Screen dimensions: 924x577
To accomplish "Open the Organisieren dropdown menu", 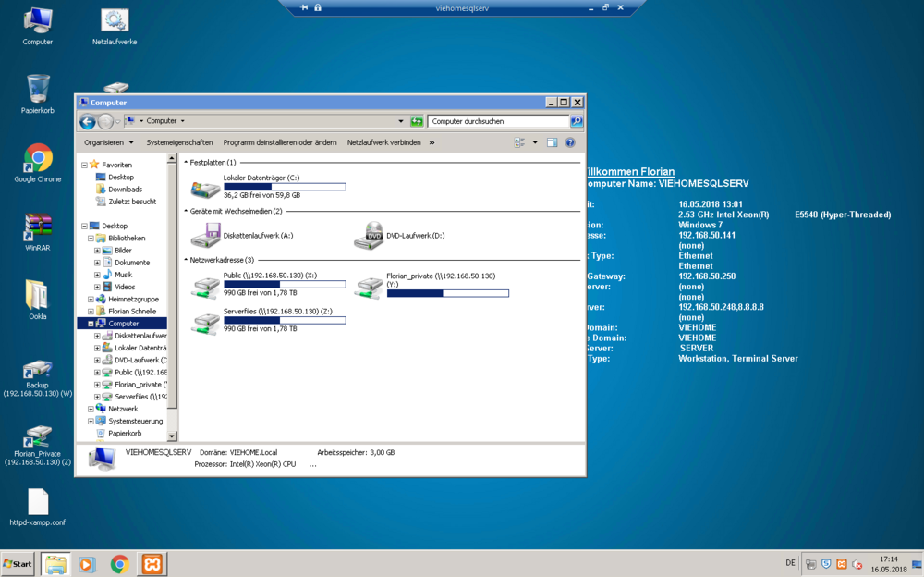I will coord(108,143).
